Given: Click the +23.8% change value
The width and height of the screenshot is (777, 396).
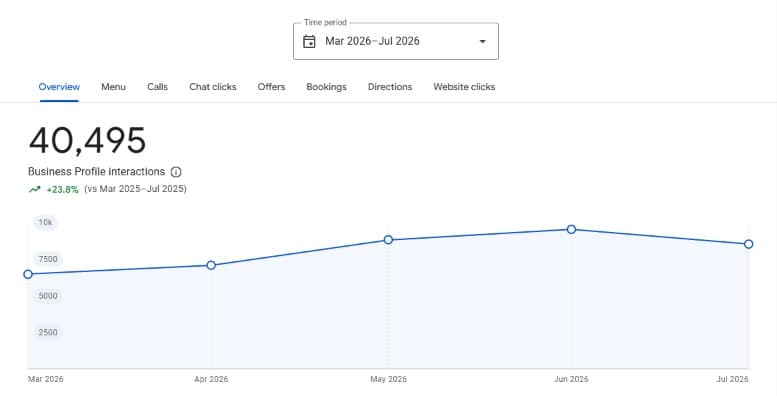Looking at the screenshot, I should coord(62,189).
